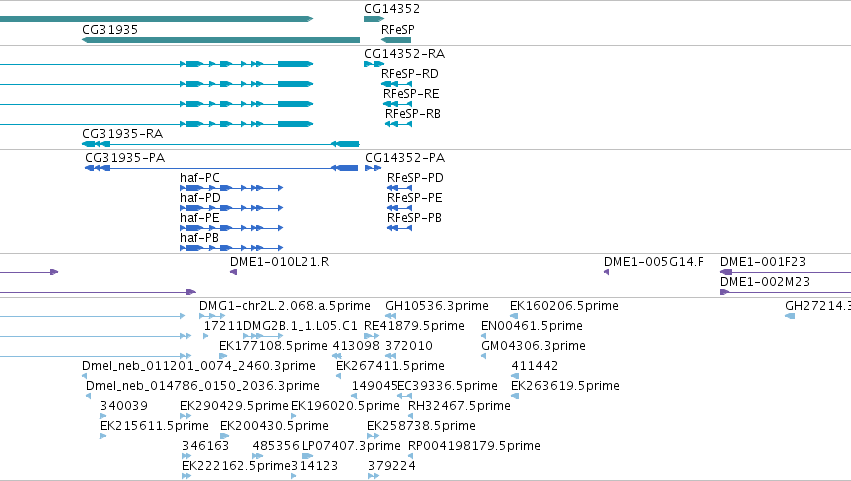Screen dimensions: 851x481
Task: Click the CG31935-RA transcript label
Action: (x=123, y=134)
